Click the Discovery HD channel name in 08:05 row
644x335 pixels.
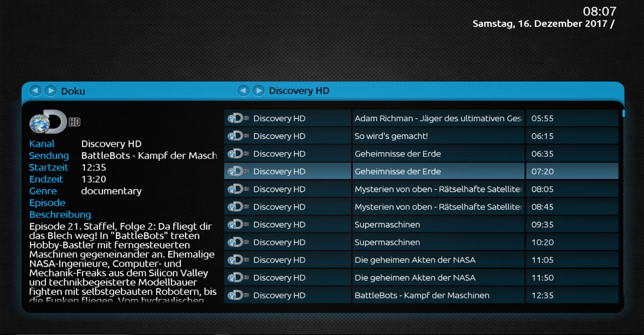click(x=279, y=189)
